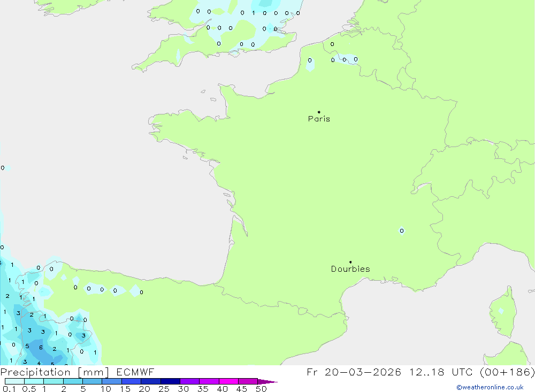This screenshot has width=535, height=392.
Task: Pick the 5–10 mm blue legend swatch
Action: 92,382
